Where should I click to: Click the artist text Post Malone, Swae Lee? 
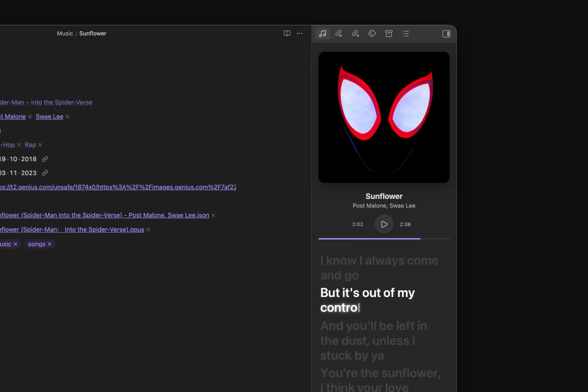point(384,206)
